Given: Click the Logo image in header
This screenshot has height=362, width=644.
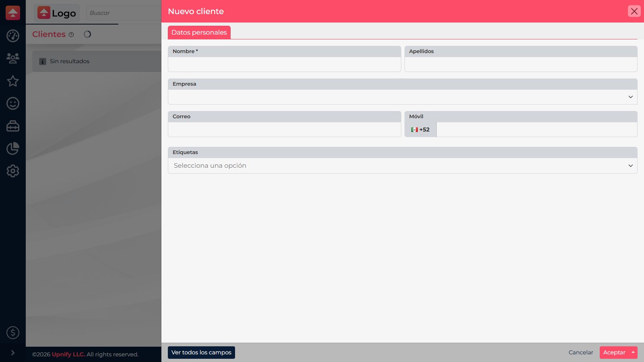Looking at the screenshot, I should (57, 13).
